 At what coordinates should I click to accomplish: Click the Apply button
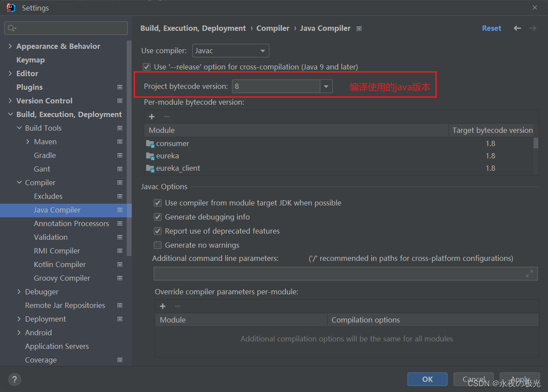pyautogui.click(x=520, y=379)
